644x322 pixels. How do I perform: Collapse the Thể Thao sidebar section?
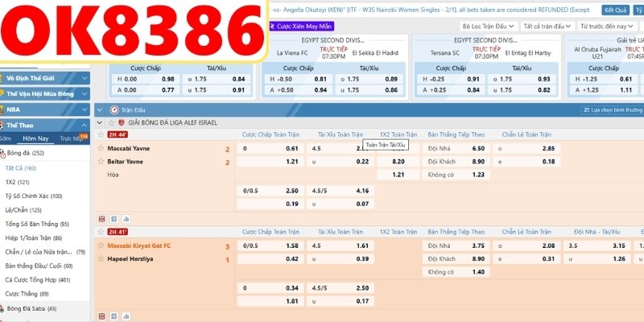tap(84, 126)
